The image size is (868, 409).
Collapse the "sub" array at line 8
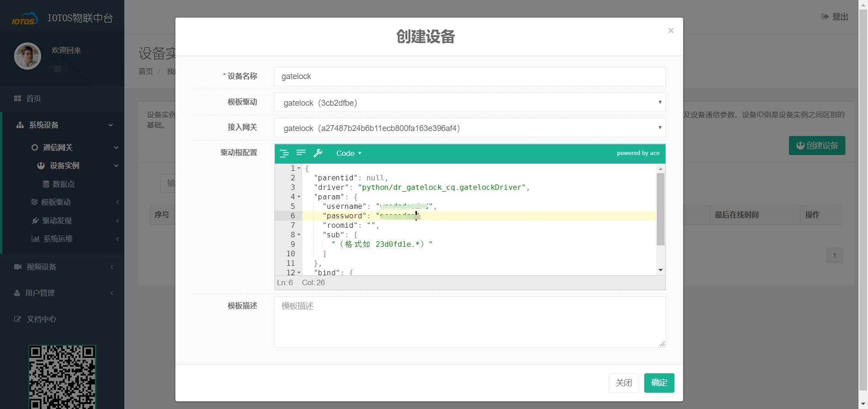pos(299,235)
